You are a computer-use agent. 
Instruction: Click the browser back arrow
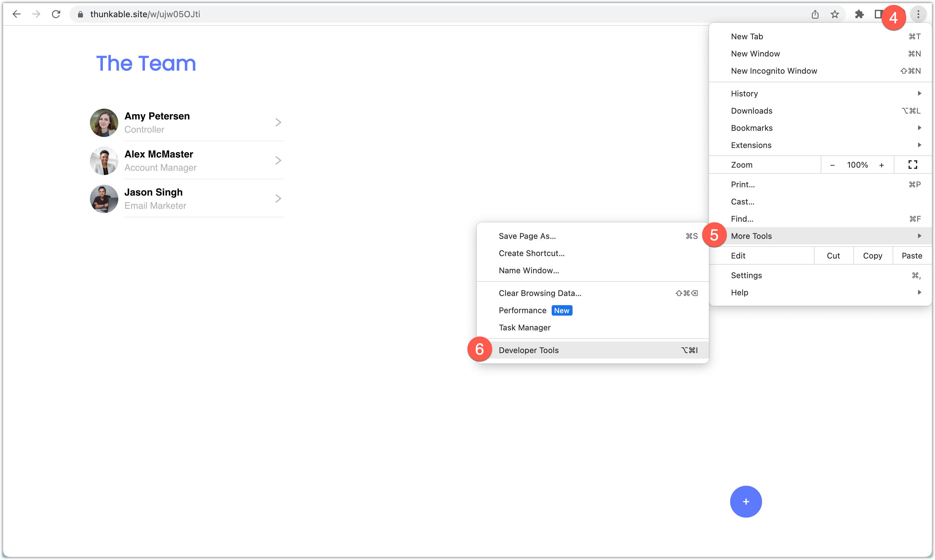(16, 14)
